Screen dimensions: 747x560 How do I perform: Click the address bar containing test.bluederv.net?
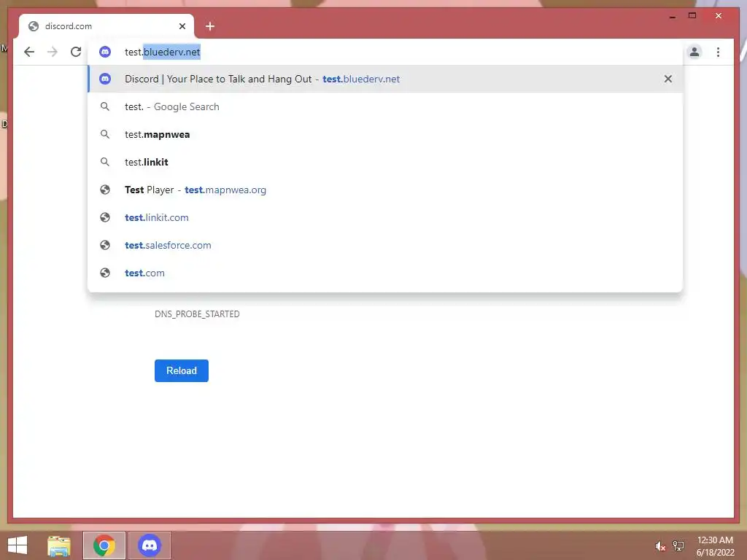pyautogui.click(x=385, y=52)
